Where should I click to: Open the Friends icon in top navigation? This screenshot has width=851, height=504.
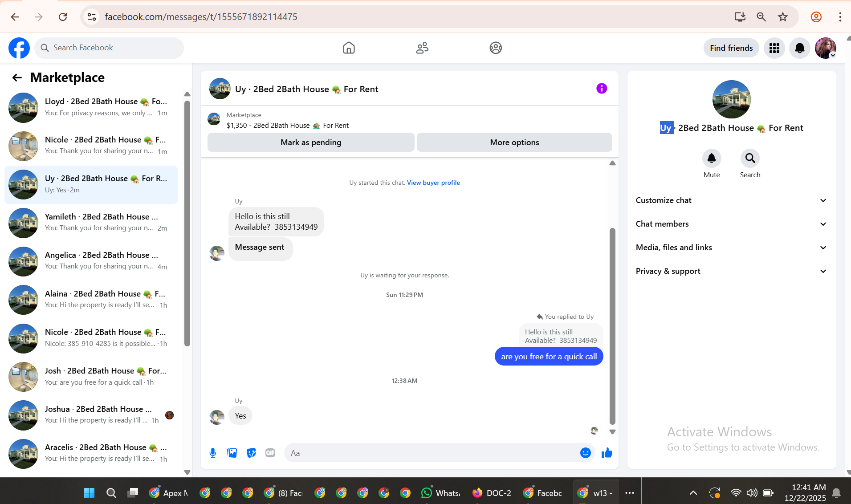422,48
